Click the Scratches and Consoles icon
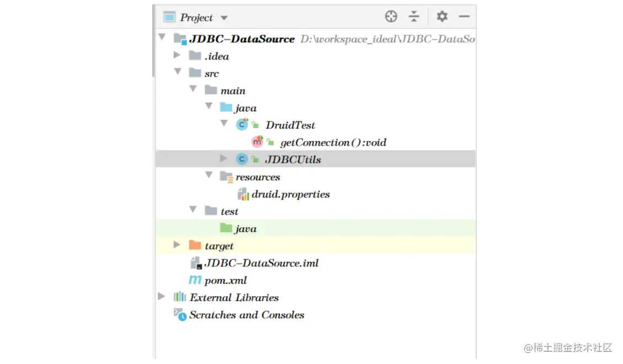Image resolution: width=623 pixels, height=364 pixels. click(180, 314)
